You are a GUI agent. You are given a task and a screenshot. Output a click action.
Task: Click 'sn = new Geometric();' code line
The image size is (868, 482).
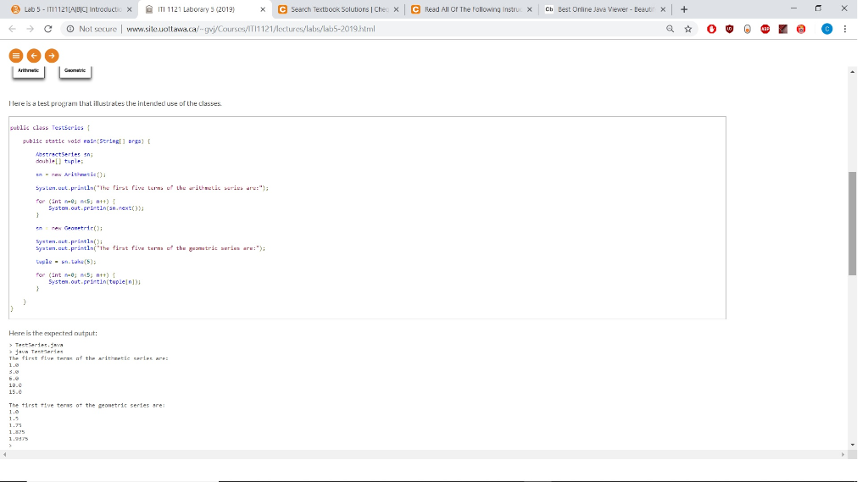click(x=69, y=228)
